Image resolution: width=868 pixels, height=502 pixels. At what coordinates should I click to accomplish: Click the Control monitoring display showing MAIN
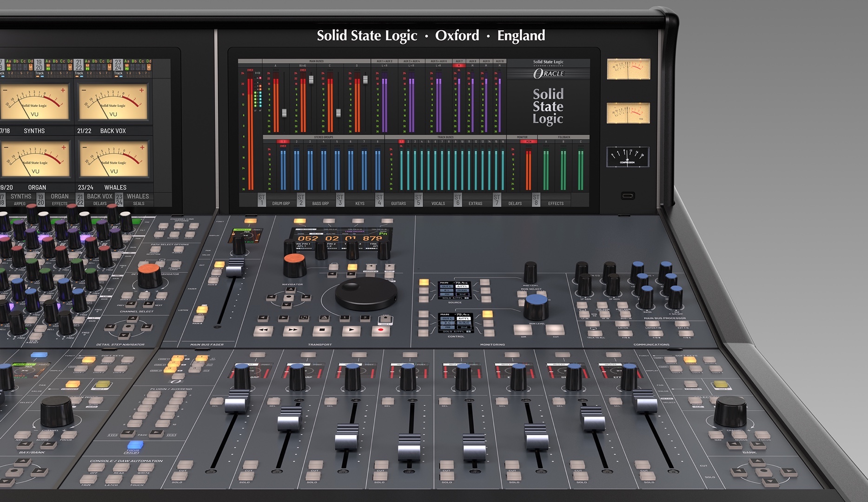point(456,322)
